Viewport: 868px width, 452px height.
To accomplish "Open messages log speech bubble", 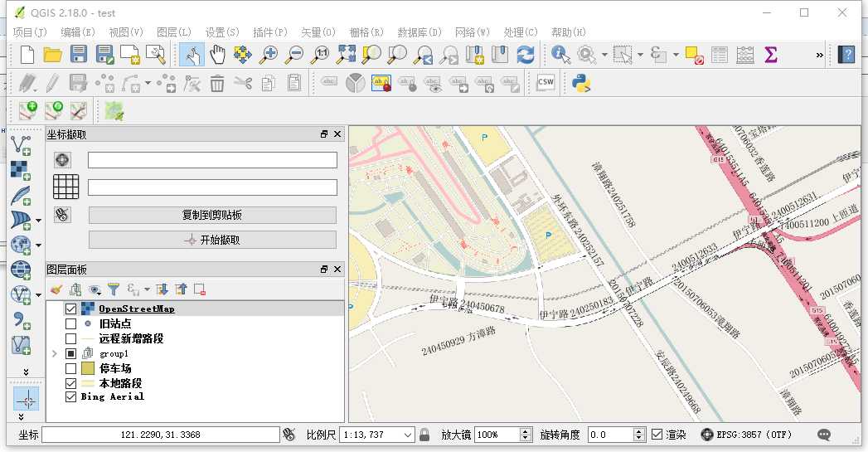I will (824, 435).
